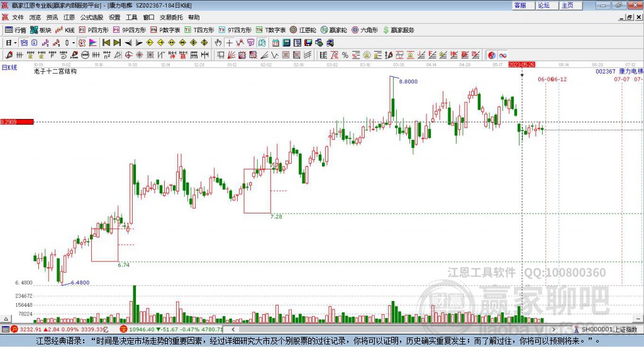Open 赢家服务 service with dollar icon

pyautogui.click(x=398, y=30)
